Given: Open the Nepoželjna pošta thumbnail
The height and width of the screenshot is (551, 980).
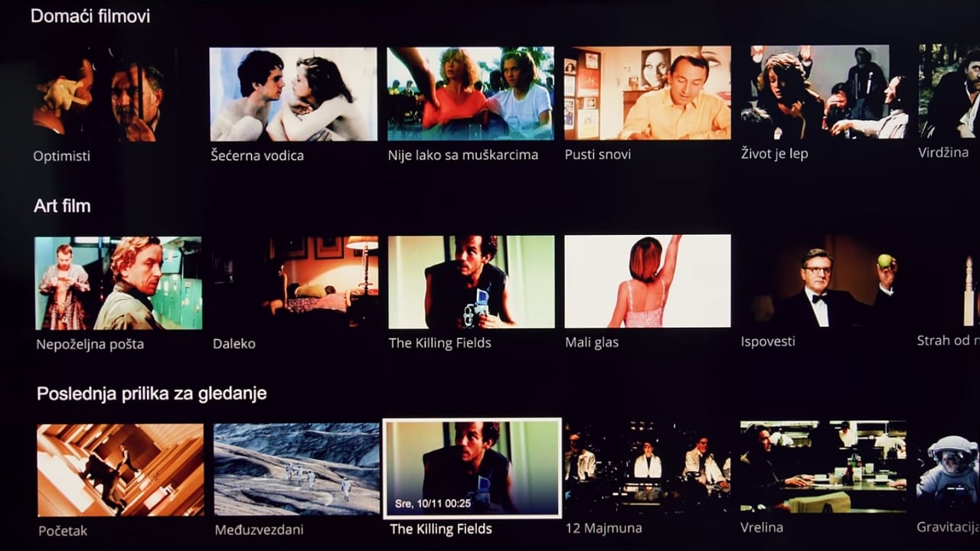Looking at the screenshot, I should 119,283.
